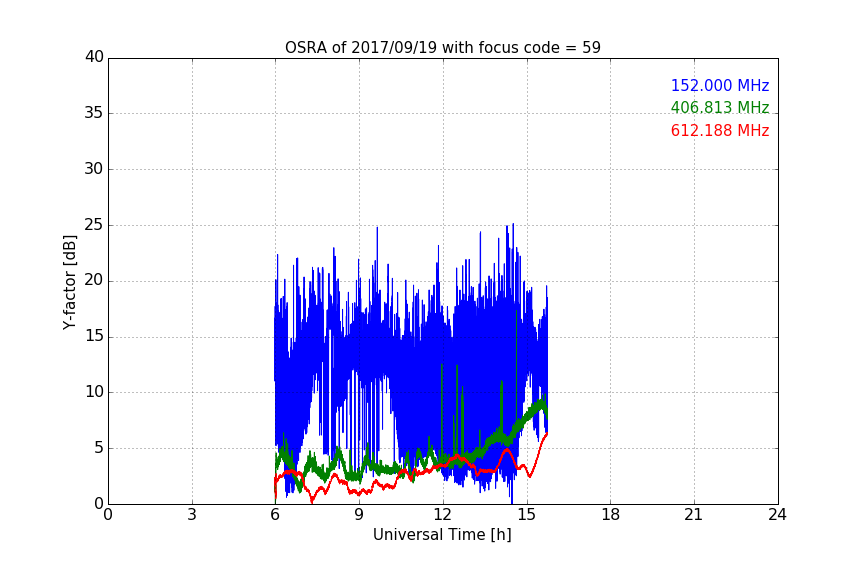Click the y-axis tick label '40'
The height and width of the screenshot is (576, 864).
[94, 57]
